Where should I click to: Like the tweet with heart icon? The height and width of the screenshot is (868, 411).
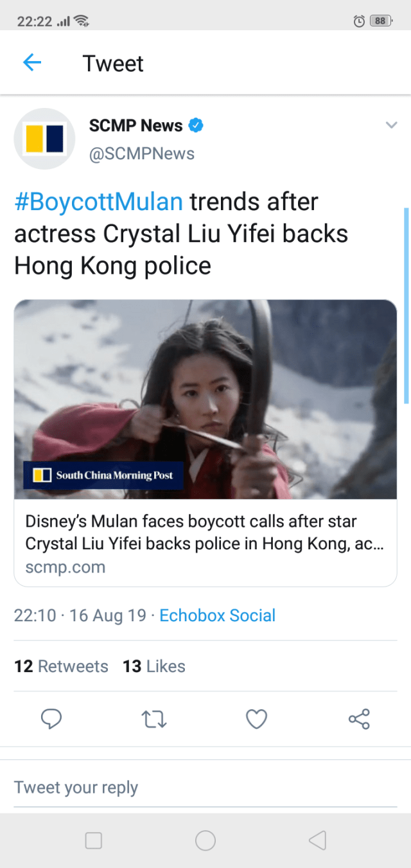(x=257, y=719)
